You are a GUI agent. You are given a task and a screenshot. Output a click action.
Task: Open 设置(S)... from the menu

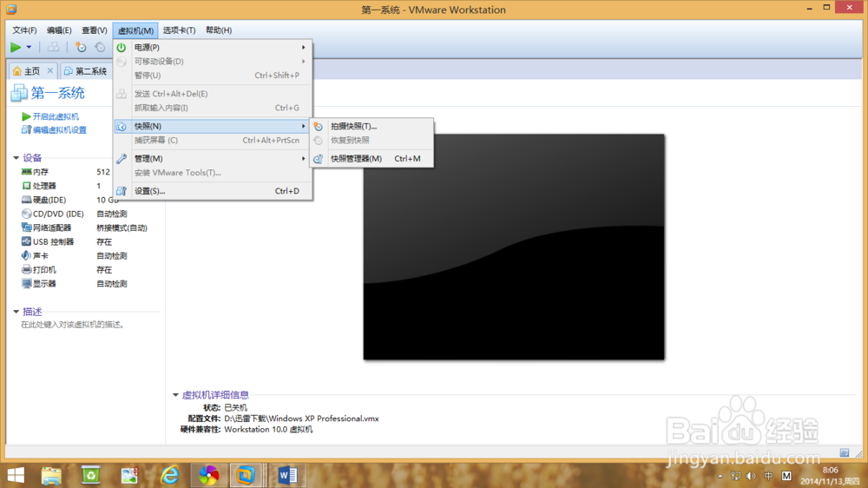click(213, 191)
